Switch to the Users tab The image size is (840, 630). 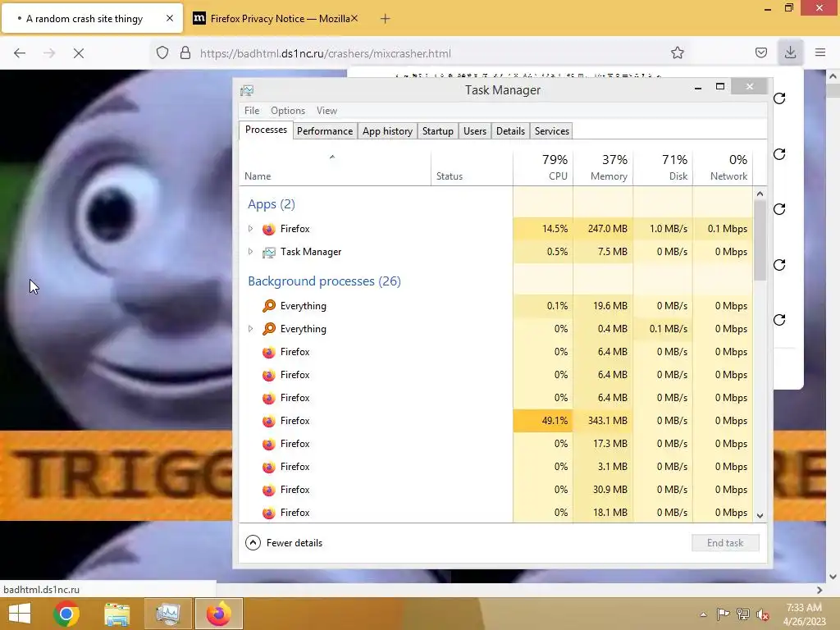pyautogui.click(x=475, y=131)
